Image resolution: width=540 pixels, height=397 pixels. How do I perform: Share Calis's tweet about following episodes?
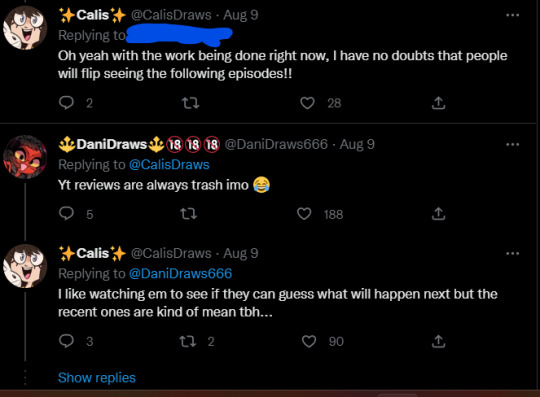coord(438,103)
